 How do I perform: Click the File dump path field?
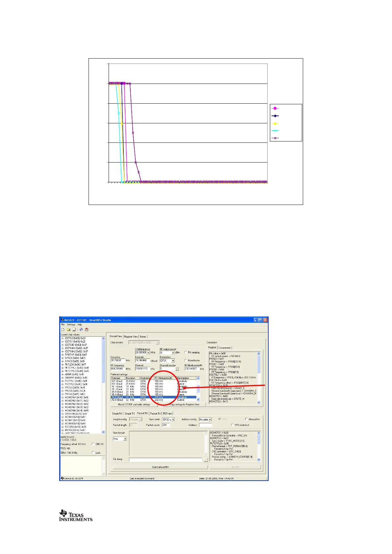(x=166, y=460)
